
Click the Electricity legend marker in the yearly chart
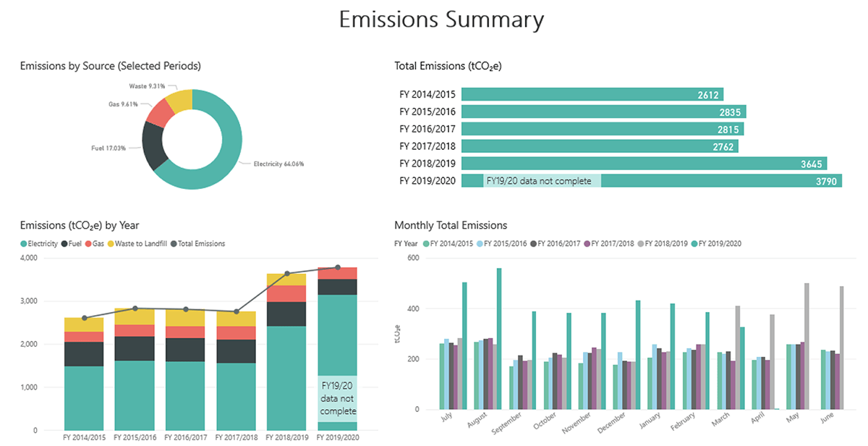tap(25, 244)
